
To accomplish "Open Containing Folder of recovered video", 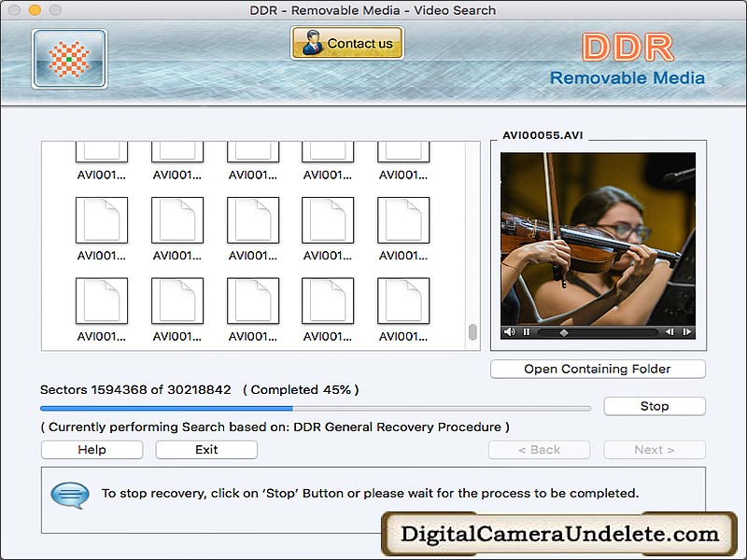I will pyautogui.click(x=598, y=369).
